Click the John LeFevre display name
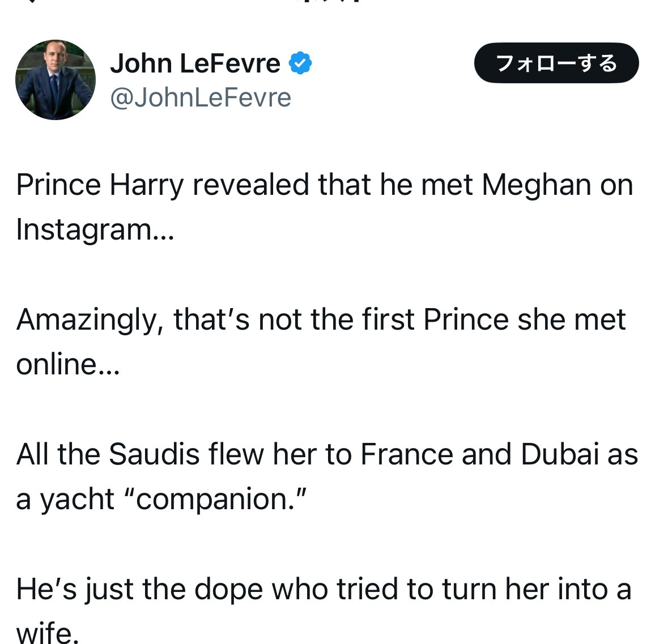This screenshot has height=644, width=668. click(x=195, y=63)
